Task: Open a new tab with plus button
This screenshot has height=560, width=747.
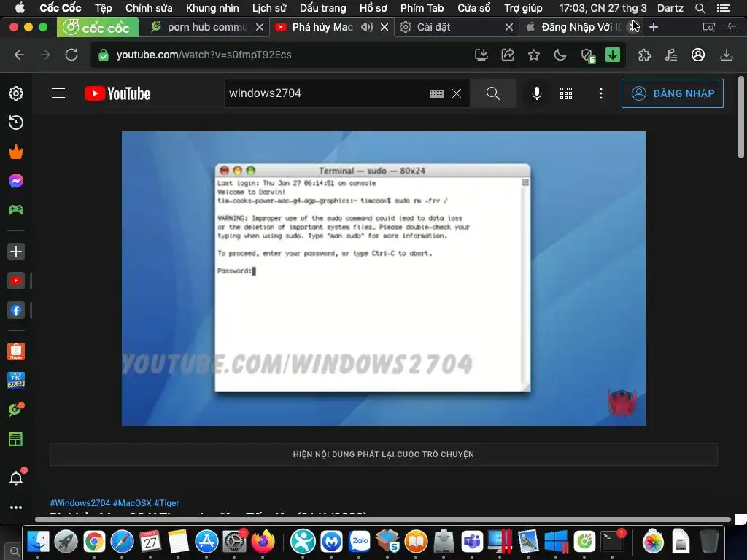Action: pyautogui.click(x=654, y=27)
